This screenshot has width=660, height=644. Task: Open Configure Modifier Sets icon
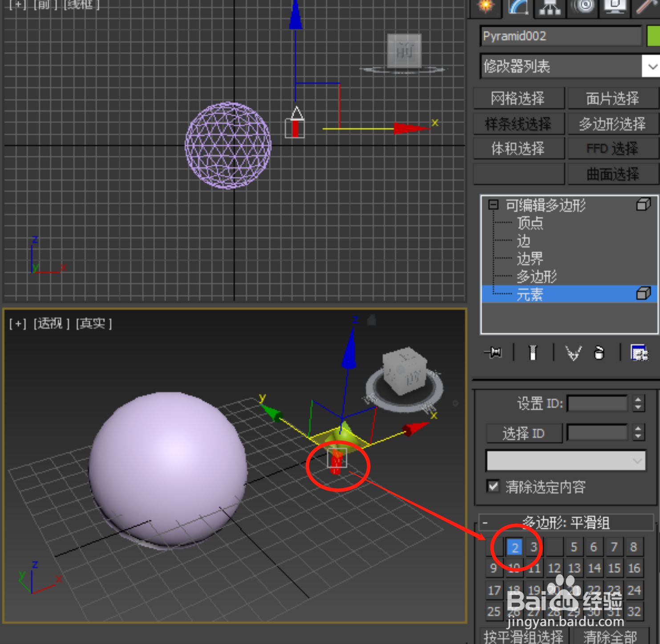(x=639, y=353)
